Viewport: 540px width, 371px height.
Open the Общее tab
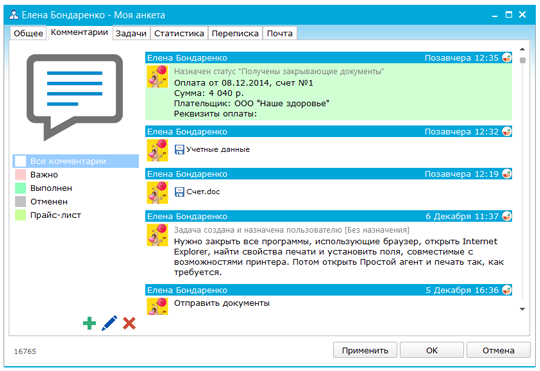[28, 33]
